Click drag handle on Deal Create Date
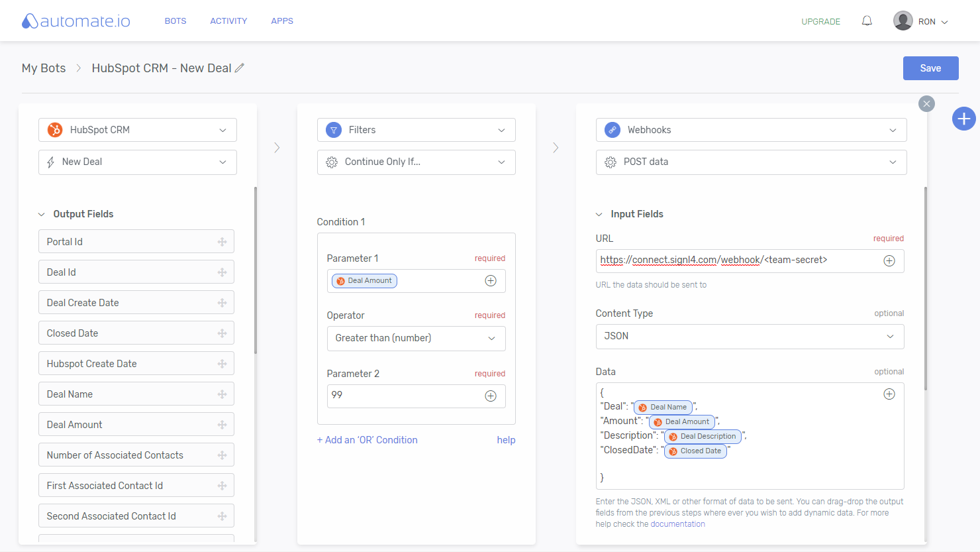Screen dimensions: 980x552 click(x=222, y=303)
